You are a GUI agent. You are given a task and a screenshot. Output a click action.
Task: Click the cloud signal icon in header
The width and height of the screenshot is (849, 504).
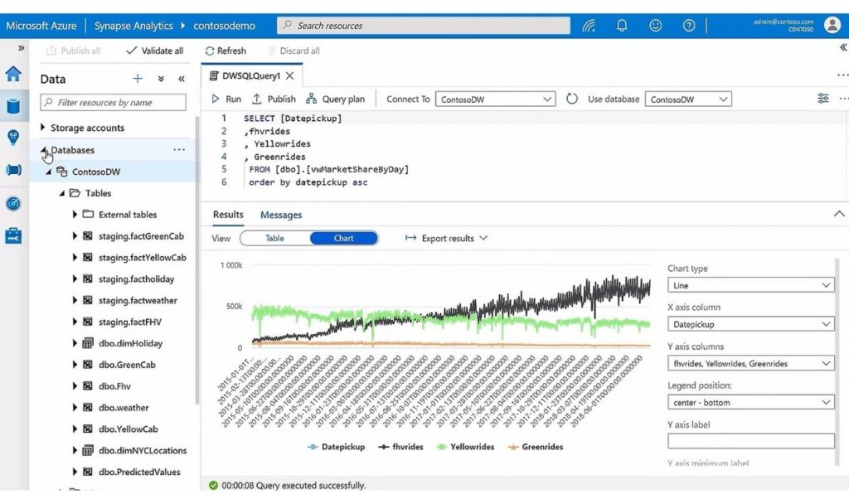click(x=589, y=26)
